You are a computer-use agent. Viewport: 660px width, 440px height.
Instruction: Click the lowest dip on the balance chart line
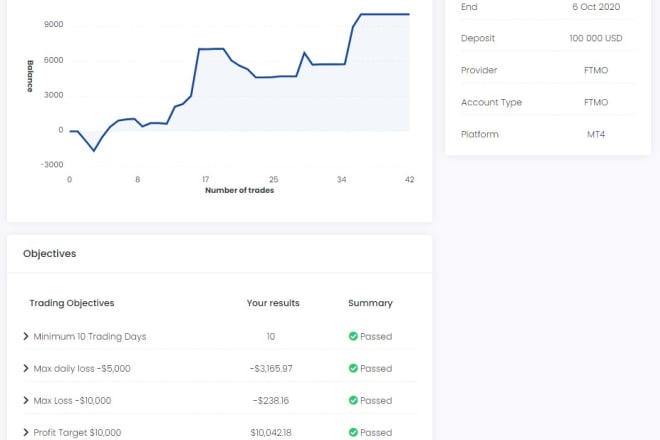(x=94, y=151)
